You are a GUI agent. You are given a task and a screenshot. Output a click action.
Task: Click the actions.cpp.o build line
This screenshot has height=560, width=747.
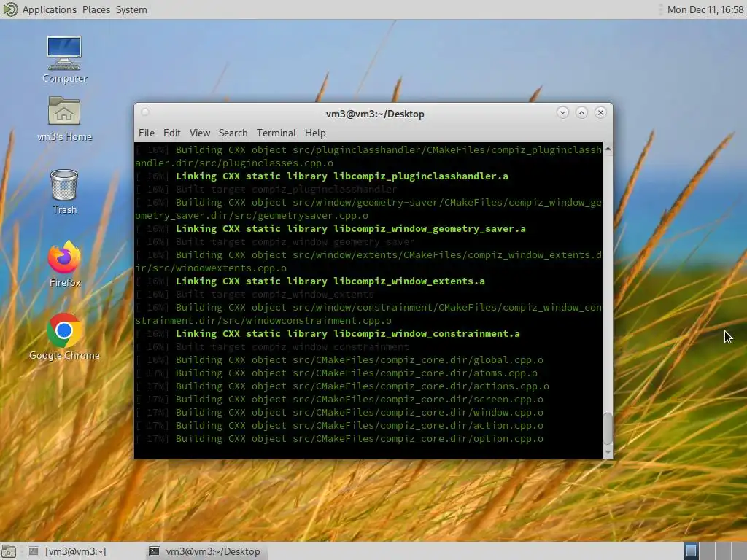342,386
